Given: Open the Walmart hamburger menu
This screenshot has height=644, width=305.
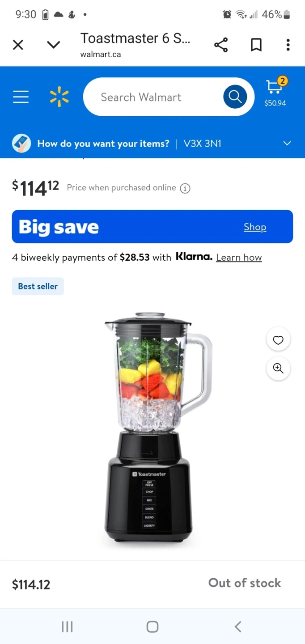Looking at the screenshot, I should tap(21, 97).
